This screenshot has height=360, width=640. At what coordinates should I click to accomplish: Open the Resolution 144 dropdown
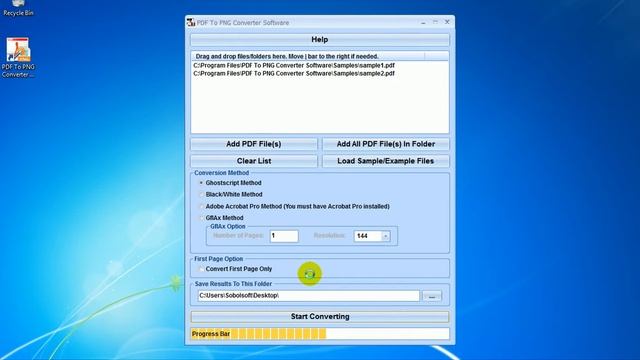tap(385, 236)
